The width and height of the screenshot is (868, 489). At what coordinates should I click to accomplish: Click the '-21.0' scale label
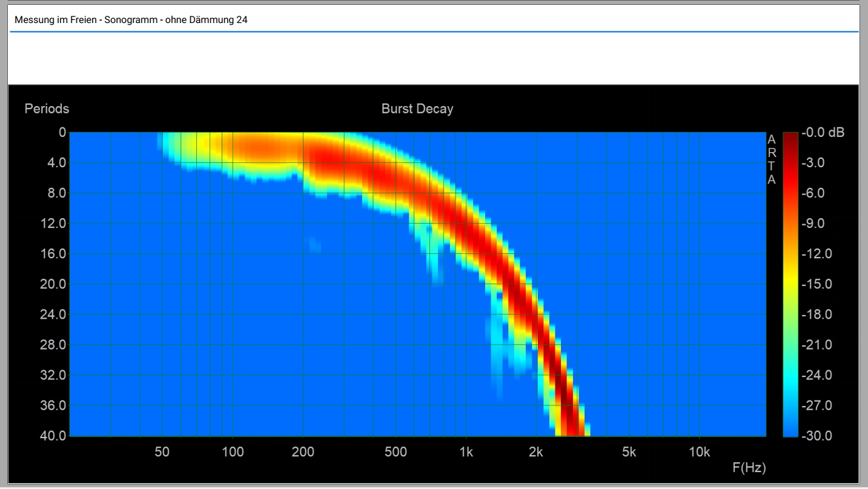[817, 345]
